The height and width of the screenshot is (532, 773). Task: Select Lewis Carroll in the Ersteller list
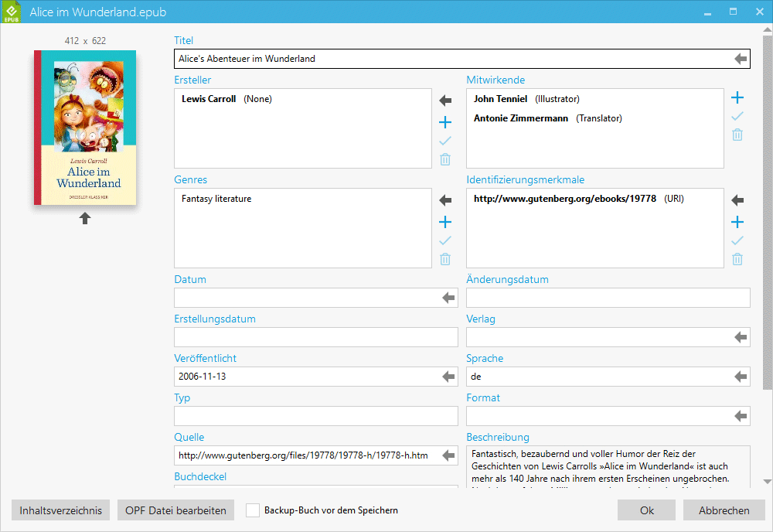[209, 99]
